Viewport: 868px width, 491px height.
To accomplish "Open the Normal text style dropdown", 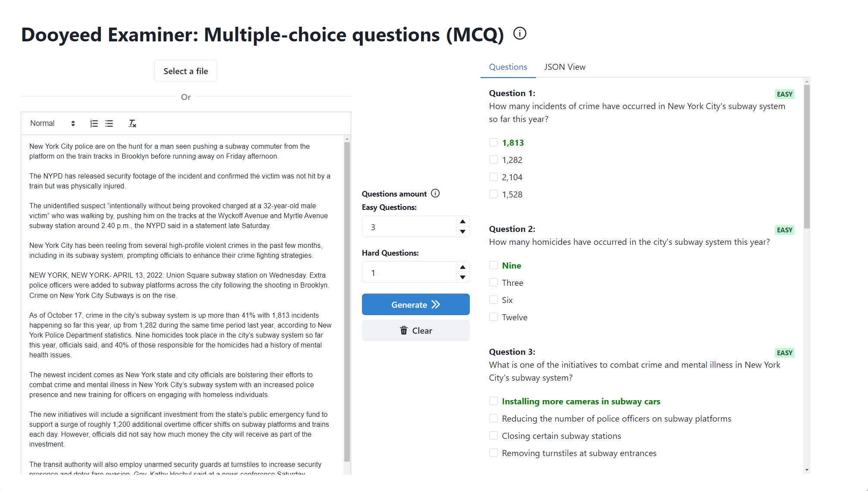I will [x=52, y=124].
